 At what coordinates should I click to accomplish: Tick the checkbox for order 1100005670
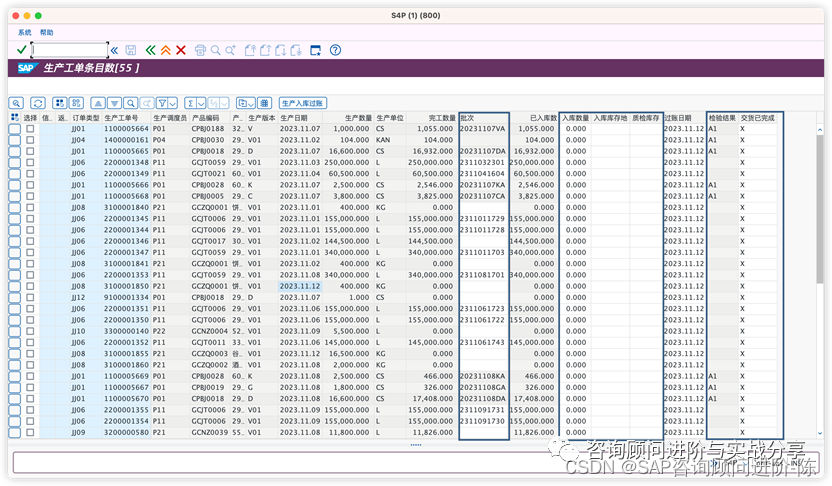[x=30, y=398]
